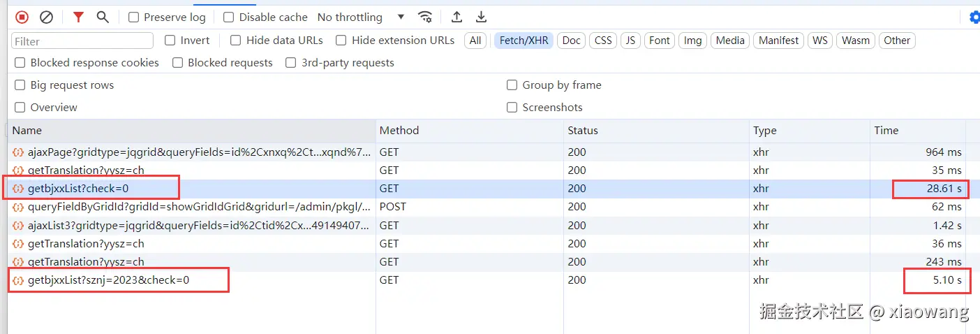Enable Hide data URLs checkbox
Viewport: 980px width, 334px height.
click(236, 41)
